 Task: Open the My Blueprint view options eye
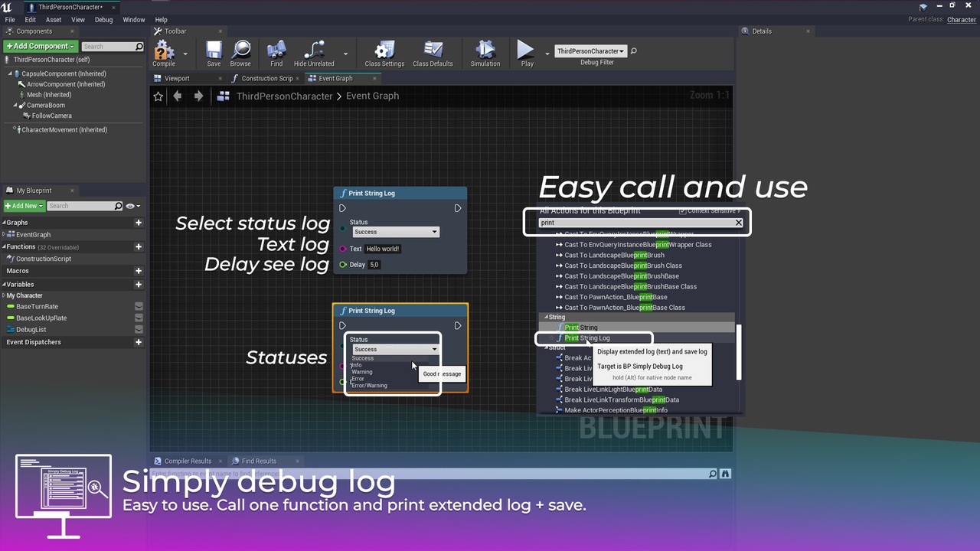[132, 206]
